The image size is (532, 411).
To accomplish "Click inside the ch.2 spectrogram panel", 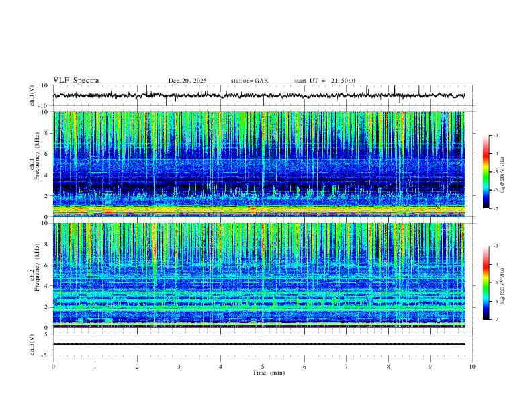I will pyautogui.click(x=259, y=275).
